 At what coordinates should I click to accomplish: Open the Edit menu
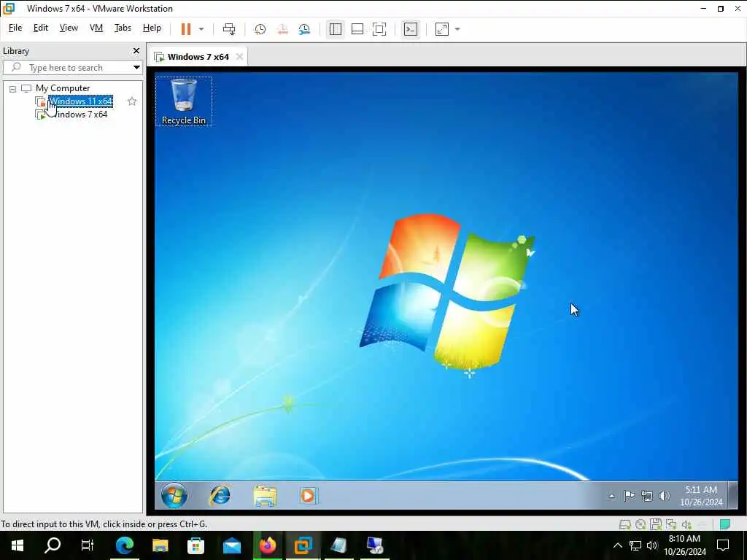pos(41,28)
